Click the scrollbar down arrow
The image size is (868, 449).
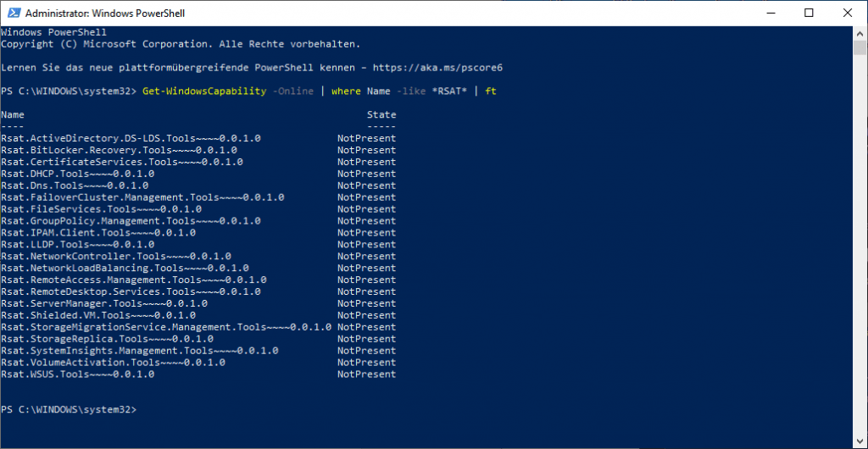pos(860,441)
